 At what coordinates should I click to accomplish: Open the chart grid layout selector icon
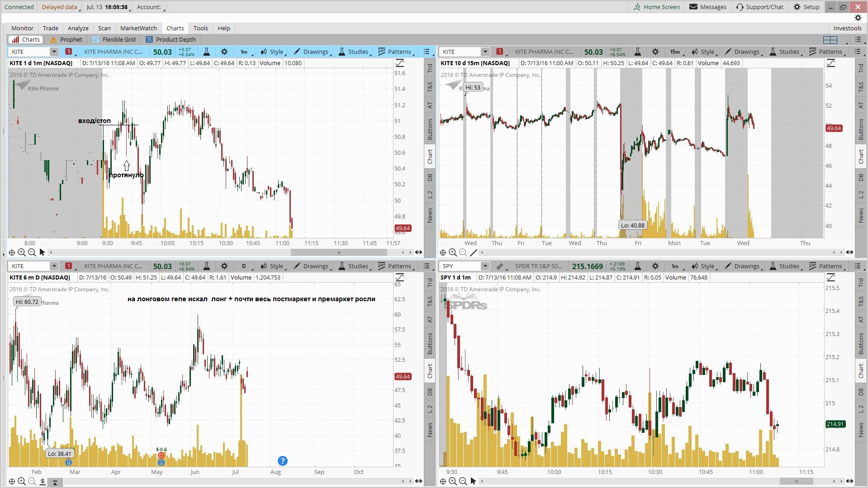click(830, 39)
